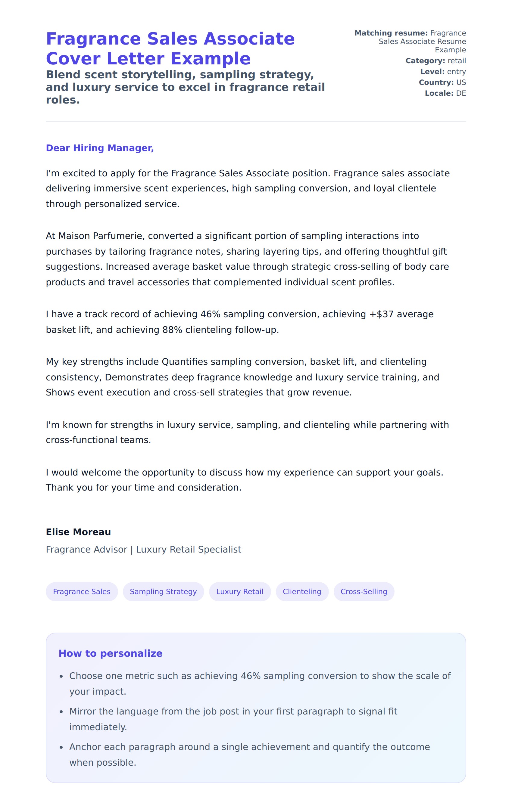
Task: Click the signature name Elise Moreau
Action: (78, 532)
